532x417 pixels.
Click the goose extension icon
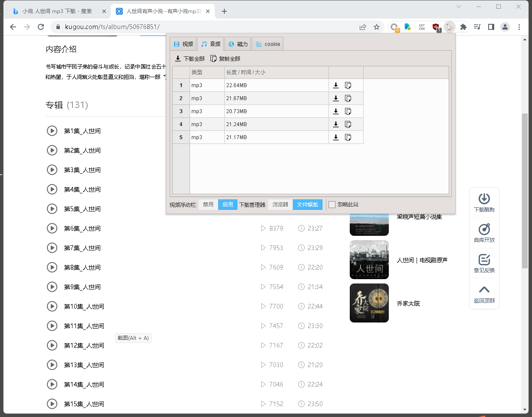point(450,27)
